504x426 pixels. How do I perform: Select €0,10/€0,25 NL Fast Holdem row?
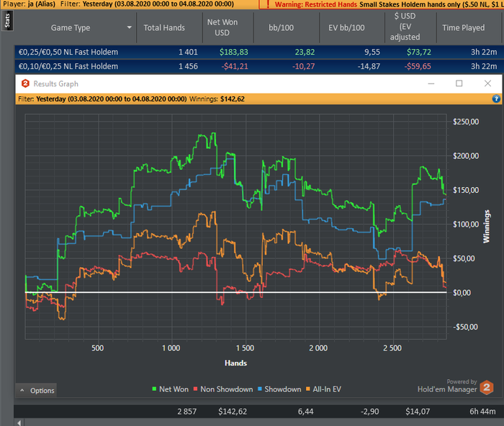[258, 66]
